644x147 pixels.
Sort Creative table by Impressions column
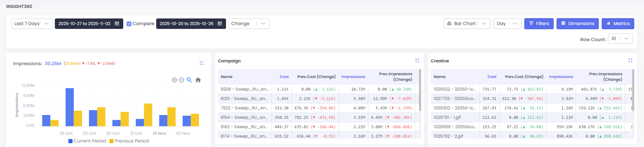tap(561, 77)
